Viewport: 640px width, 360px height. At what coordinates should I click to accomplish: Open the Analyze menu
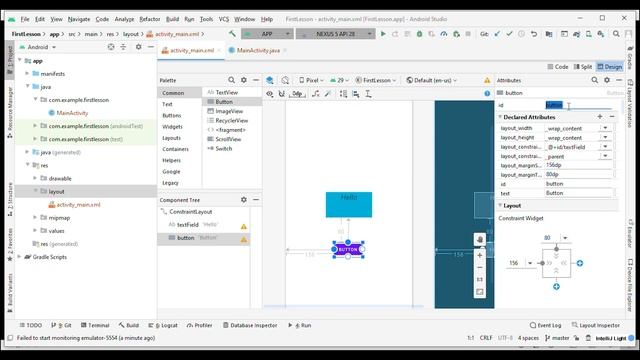point(124,19)
